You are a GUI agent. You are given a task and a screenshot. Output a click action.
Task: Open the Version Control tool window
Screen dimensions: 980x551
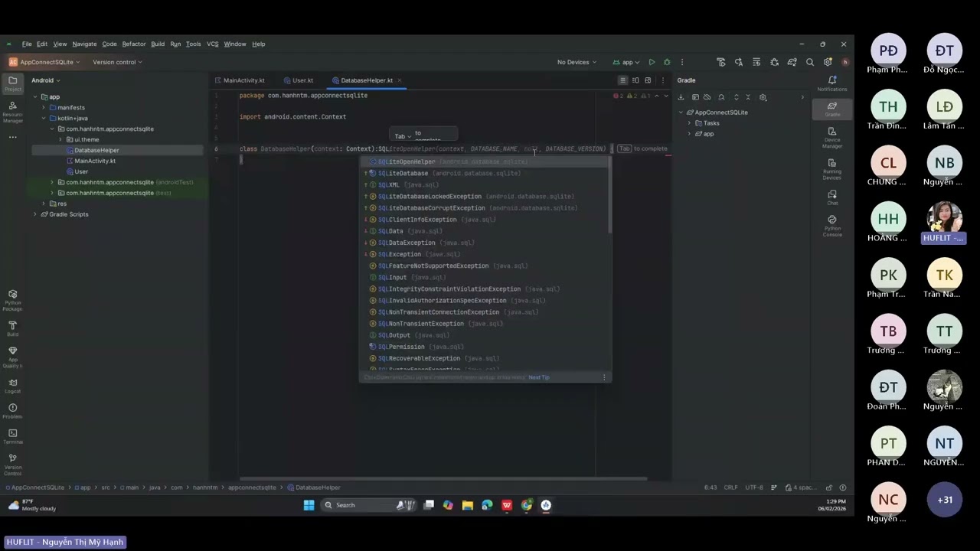pos(12,464)
